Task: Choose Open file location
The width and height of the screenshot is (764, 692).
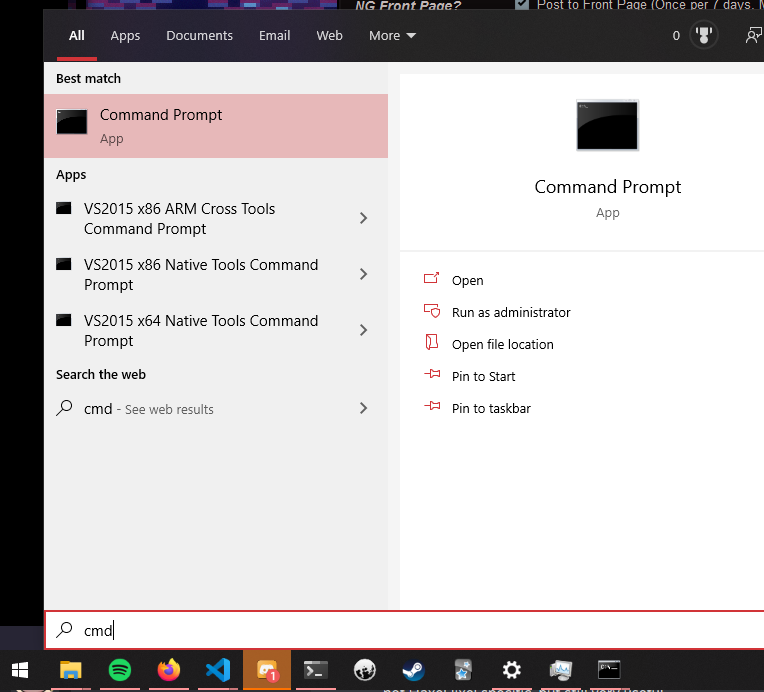Action: pyautogui.click(x=502, y=345)
